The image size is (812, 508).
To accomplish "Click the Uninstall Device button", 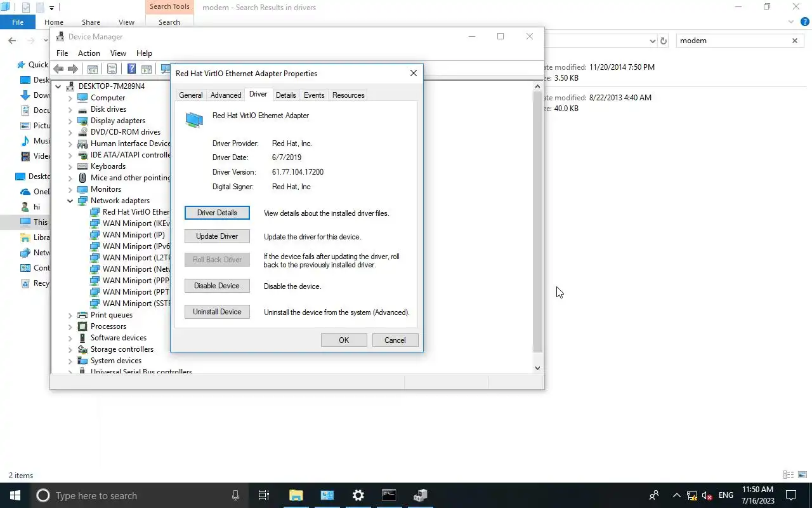I will pos(217,312).
